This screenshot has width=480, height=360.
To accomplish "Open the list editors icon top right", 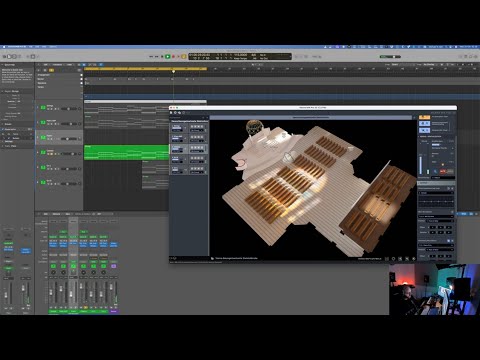I will coord(461,57).
